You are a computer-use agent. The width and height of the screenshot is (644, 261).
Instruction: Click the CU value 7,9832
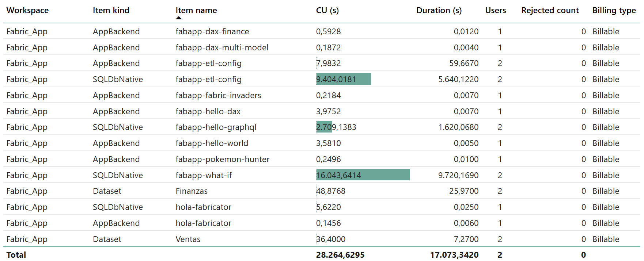point(329,63)
